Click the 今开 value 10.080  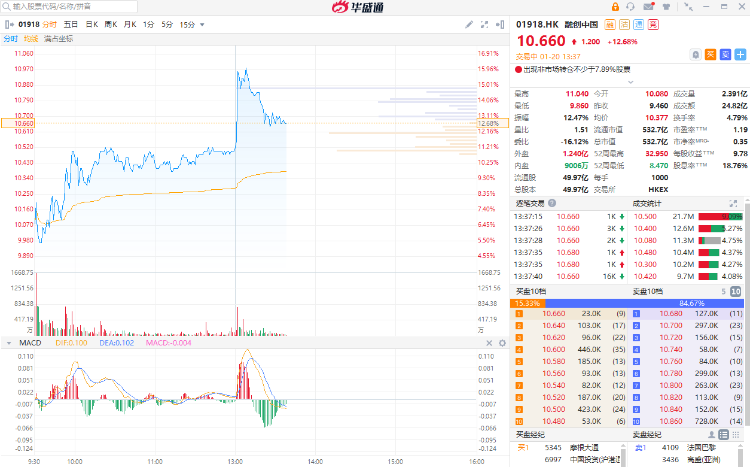[x=657, y=94]
